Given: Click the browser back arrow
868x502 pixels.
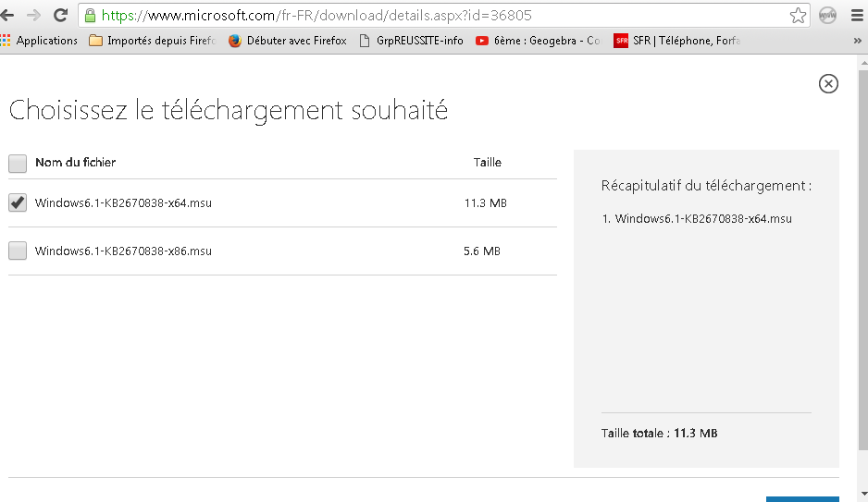Looking at the screenshot, I should click(9, 16).
